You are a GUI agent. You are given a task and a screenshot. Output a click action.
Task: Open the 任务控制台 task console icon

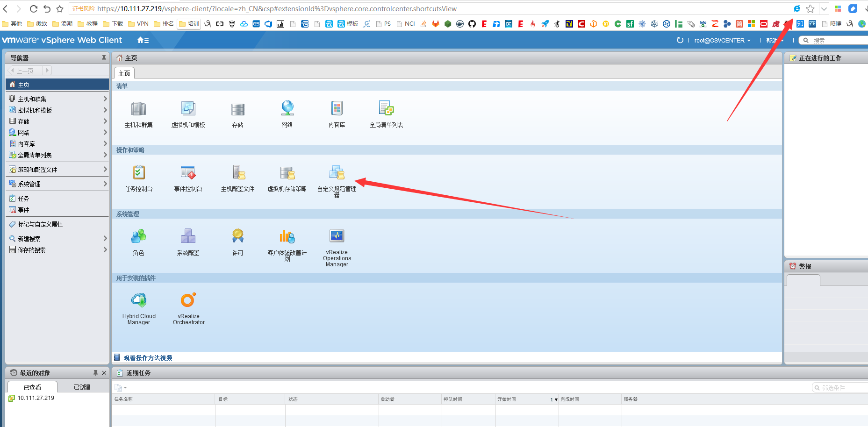[x=139, y=173]
